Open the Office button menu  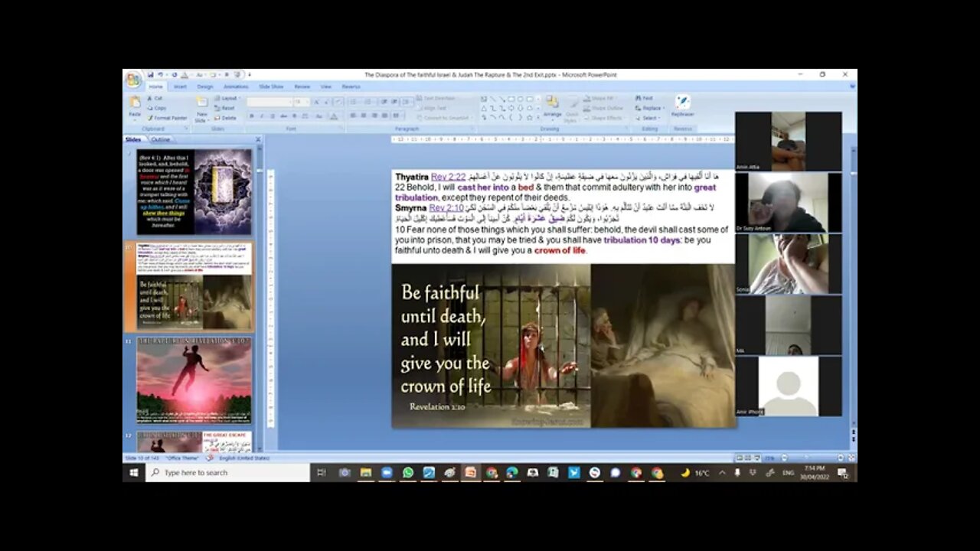coord(132,80)
